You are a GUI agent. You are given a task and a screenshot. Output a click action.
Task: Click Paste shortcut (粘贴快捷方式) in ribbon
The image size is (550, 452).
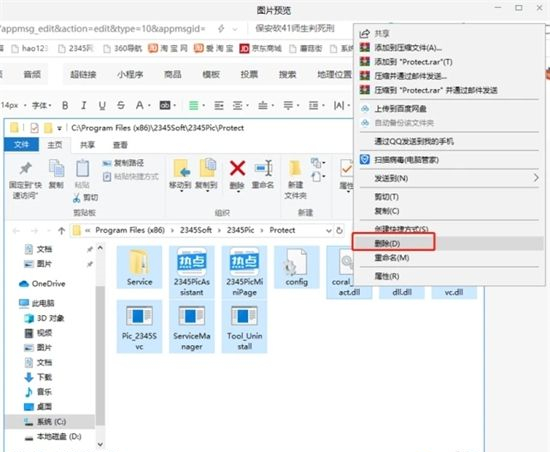click(x=131, y=176)
